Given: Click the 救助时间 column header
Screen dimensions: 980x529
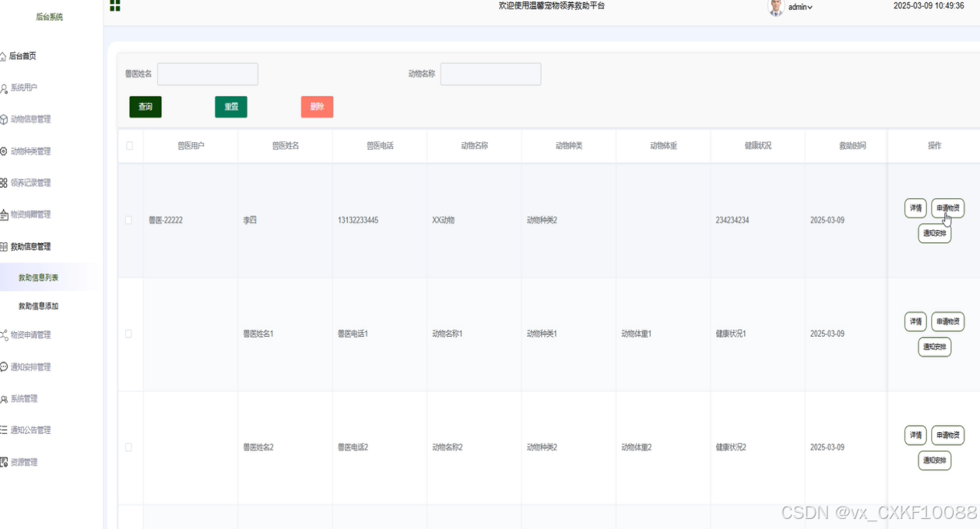Looking at the screenshot, I should pos(853,145).
